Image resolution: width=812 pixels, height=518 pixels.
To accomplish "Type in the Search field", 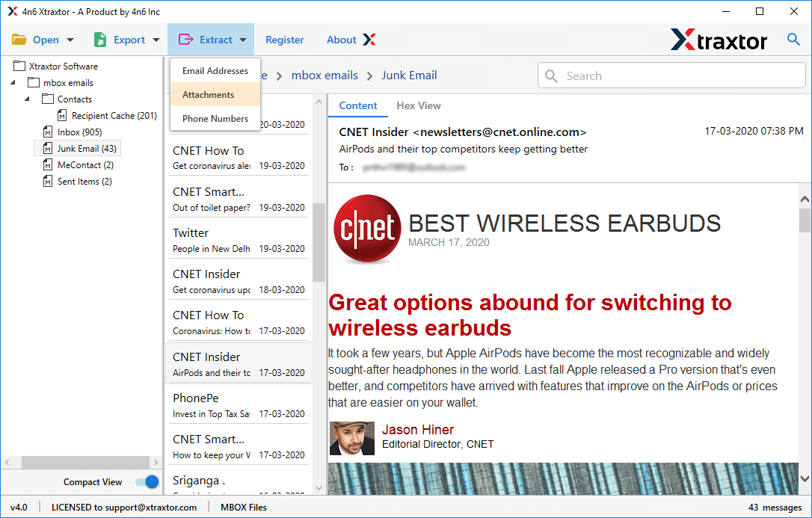I will coord(636,75).
